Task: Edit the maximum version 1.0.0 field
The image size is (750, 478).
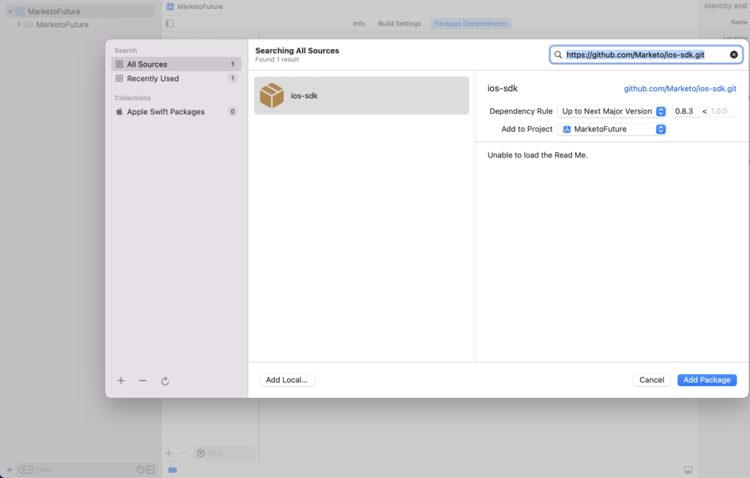Action: (x=721, y=111)
